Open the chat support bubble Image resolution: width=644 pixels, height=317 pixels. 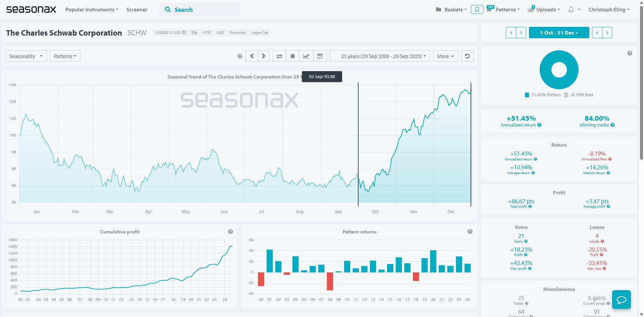[x=621, y=300]
